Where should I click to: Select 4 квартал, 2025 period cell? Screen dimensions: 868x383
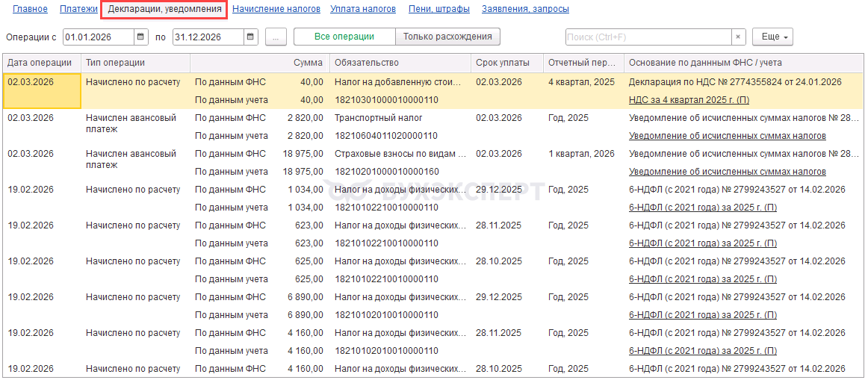point(582,82)
